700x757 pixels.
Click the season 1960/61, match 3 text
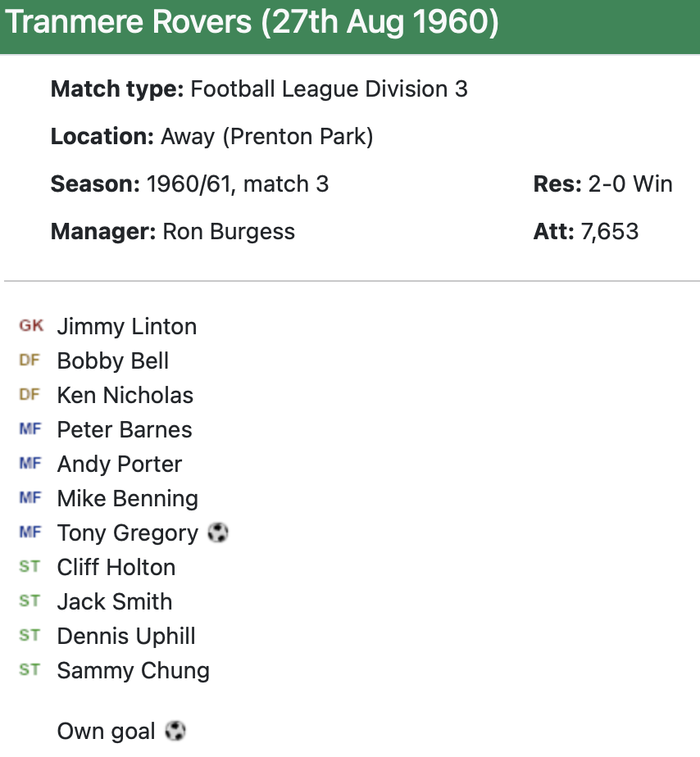238,184
